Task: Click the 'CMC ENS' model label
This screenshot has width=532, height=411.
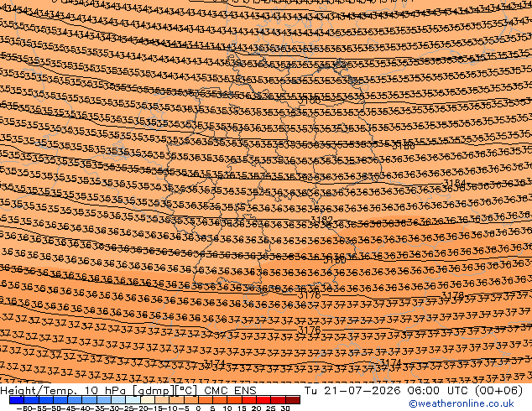Action: click(x=231, y=391)
